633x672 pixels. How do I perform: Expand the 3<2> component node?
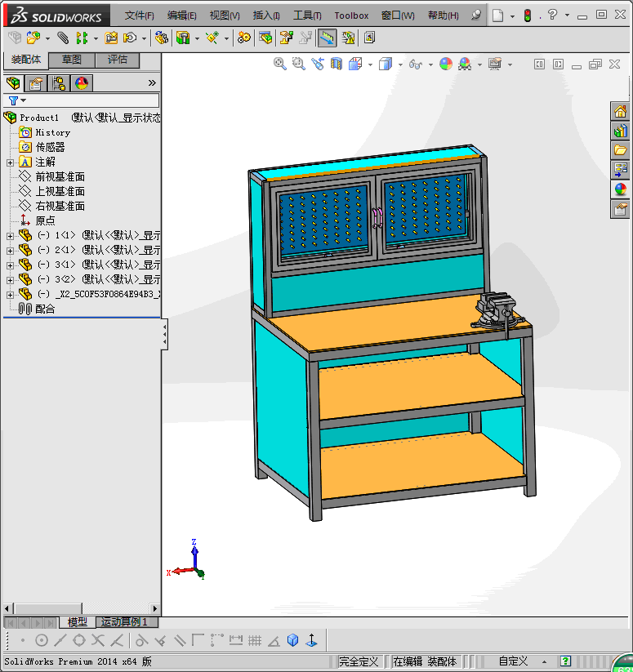[x=10, y=280]
